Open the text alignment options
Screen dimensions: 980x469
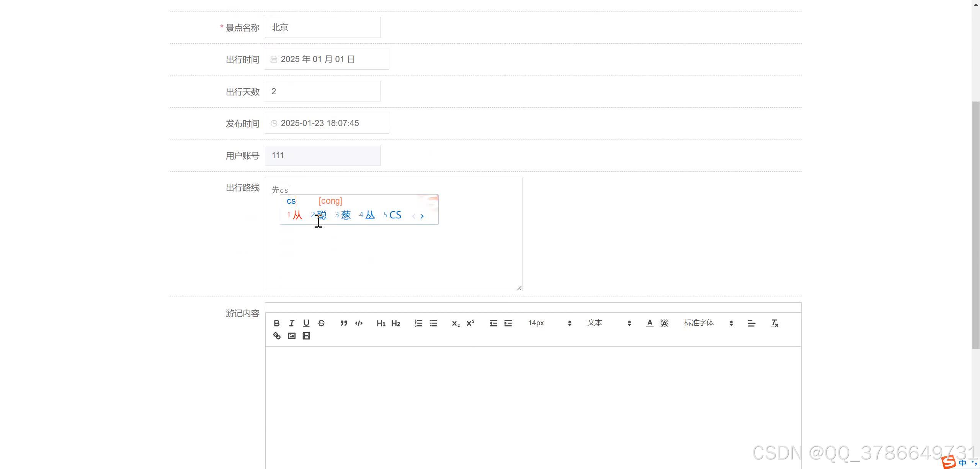751,323
